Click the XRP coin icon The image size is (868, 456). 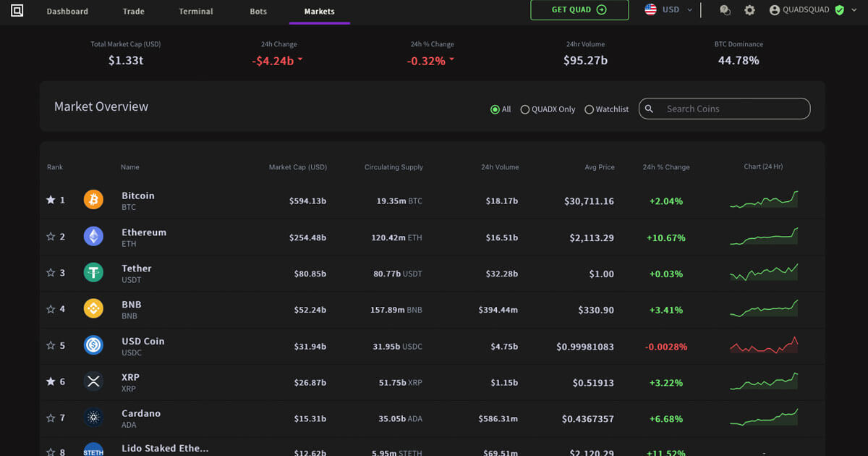pyautogui.click(x=93, y=381)
